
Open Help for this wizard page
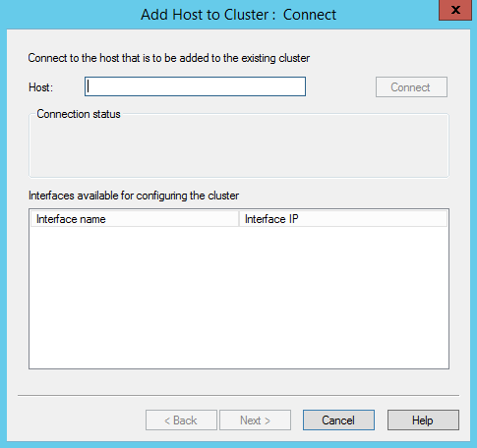(423, 420)
